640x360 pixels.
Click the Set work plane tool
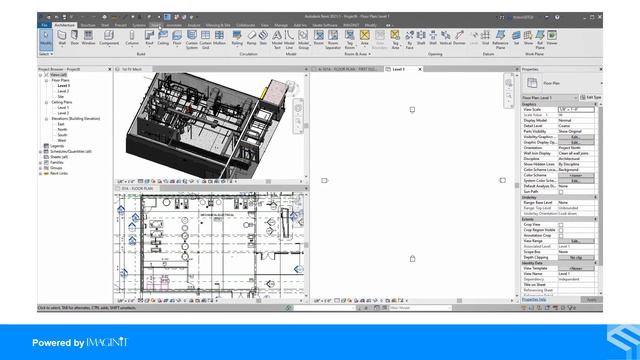coord(516,38)
